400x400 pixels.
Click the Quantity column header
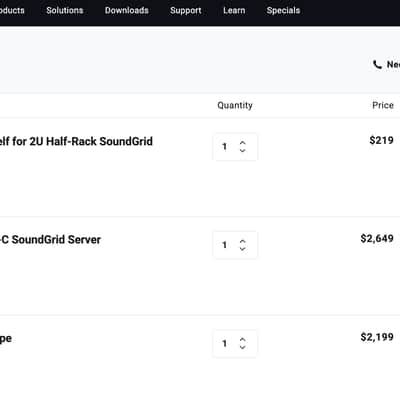tap(235, 105)
